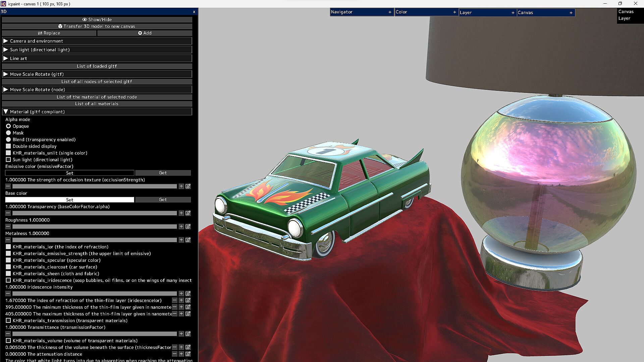Close the 3D panel with the x
Screen dimensions: 644x362
pyautogui.click(x=194, y=12)
